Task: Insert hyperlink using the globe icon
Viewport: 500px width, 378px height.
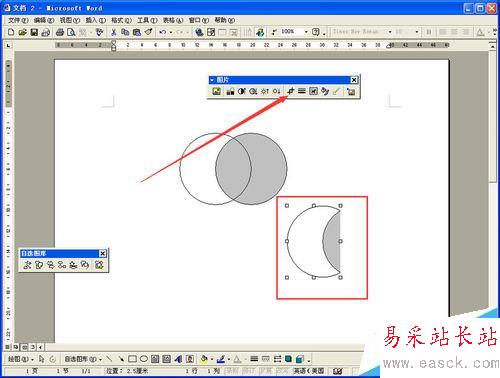Action: point(199,32)
